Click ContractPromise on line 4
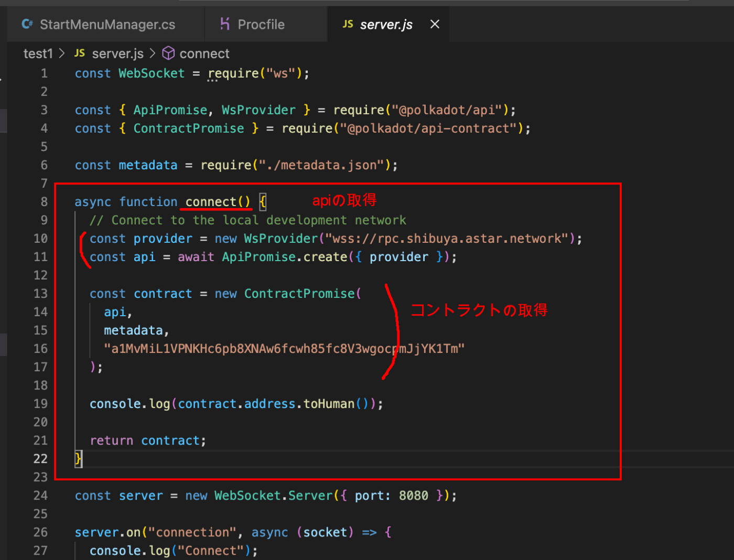This screenshot has width=734, height=560. click(189, 128)
